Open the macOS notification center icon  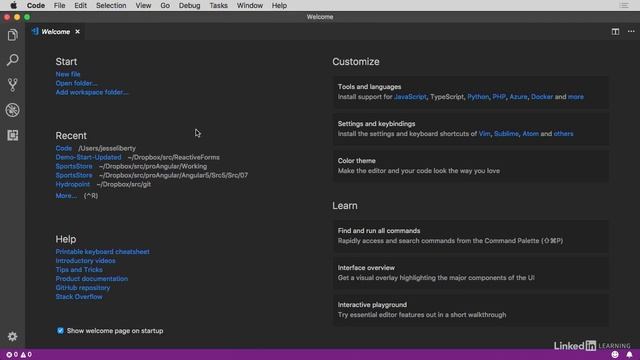(624, 5)
